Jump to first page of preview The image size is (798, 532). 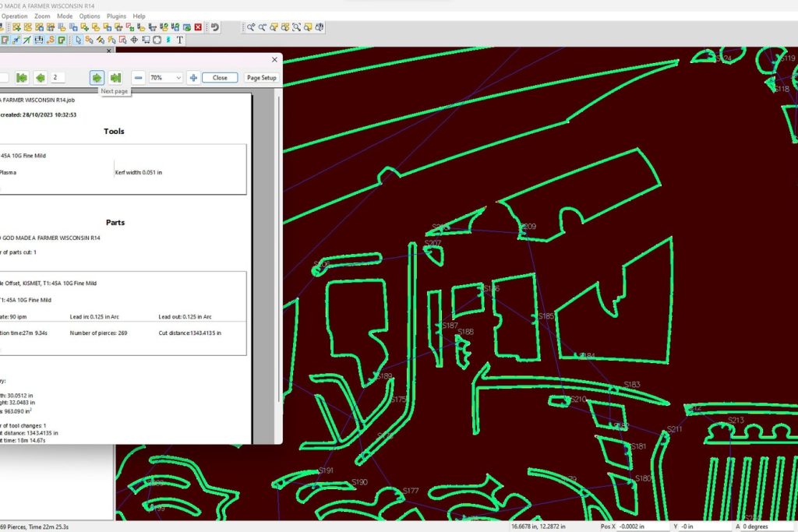[22, 78]
